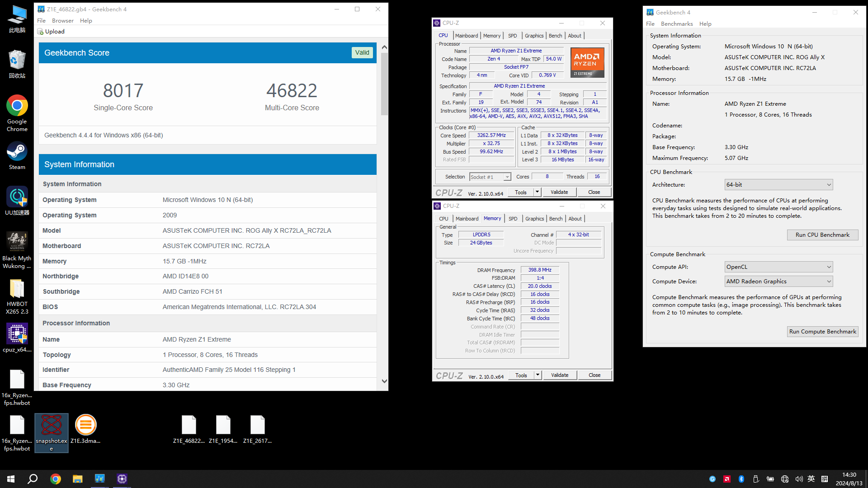
Task: Click Validate in the lower CPU-Z window
Action: tap(560, 375)
